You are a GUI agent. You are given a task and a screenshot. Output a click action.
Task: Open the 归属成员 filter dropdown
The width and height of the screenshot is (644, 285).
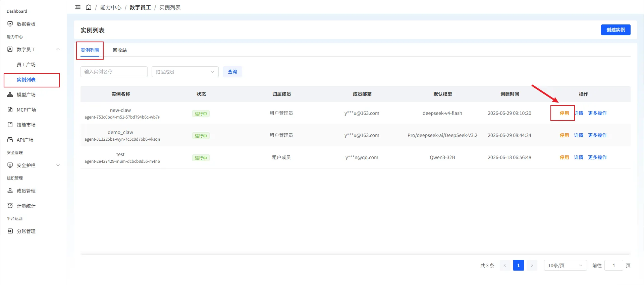(185, 72)
